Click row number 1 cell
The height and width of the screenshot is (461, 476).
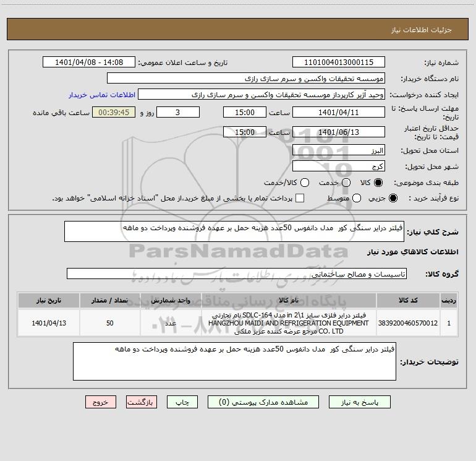pyautogui.click(x=449, y=323)
